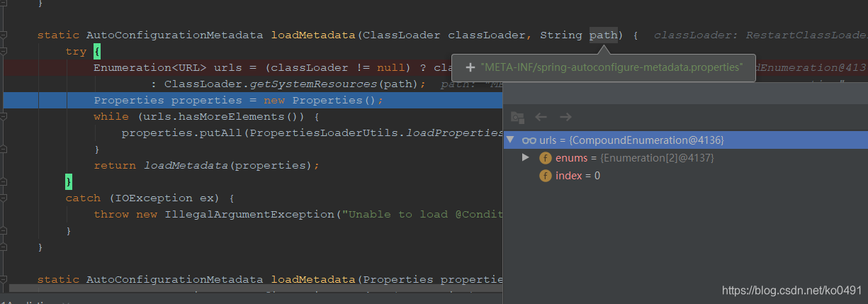Select the 'index = 0' row
The width and height of the screenshot is (868, 304).
tap(685, 176)
